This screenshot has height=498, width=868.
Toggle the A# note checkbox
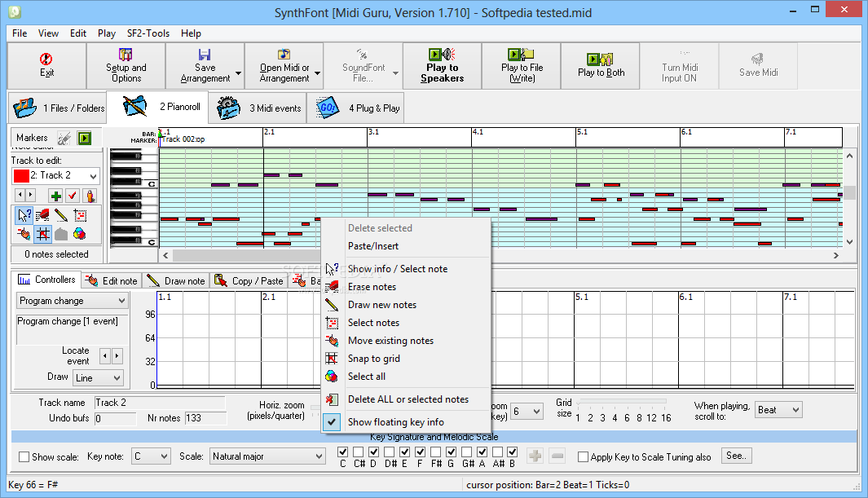pos(498,452)
